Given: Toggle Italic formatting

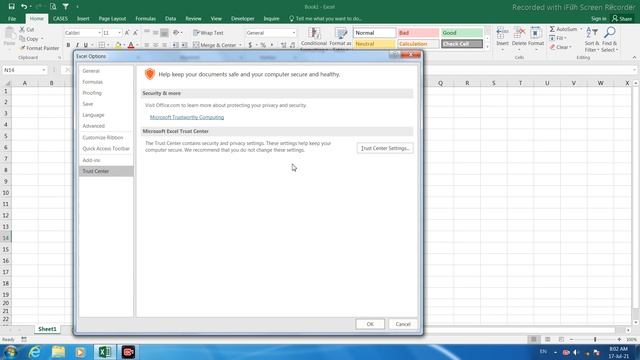Looking at the screenshot, I should tap(77, 45).
